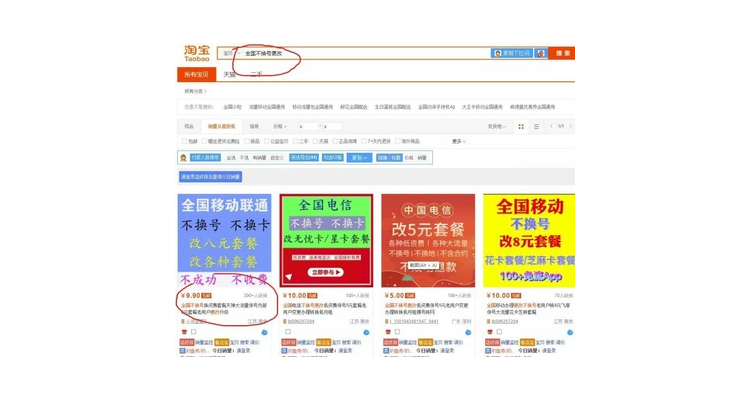Open the Wangwang chat icon on the yellow 全国移动 card
Screen dimensions: 750x400
click(x=570, y=332)
